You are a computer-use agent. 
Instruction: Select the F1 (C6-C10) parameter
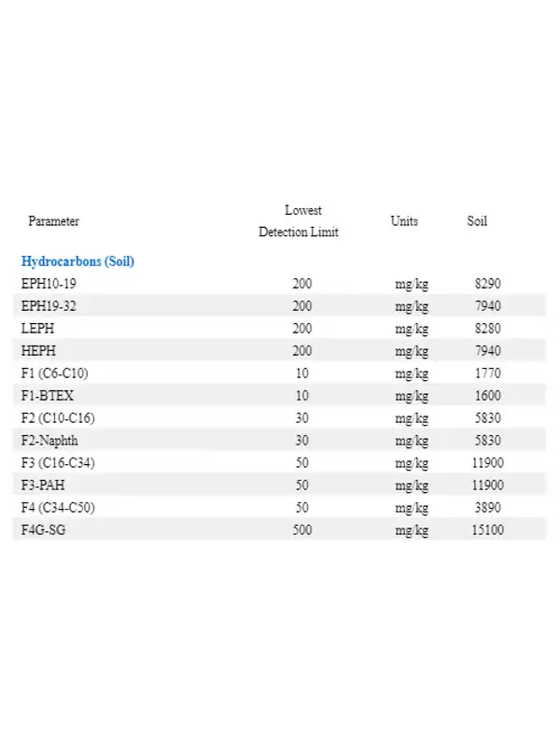54,373
